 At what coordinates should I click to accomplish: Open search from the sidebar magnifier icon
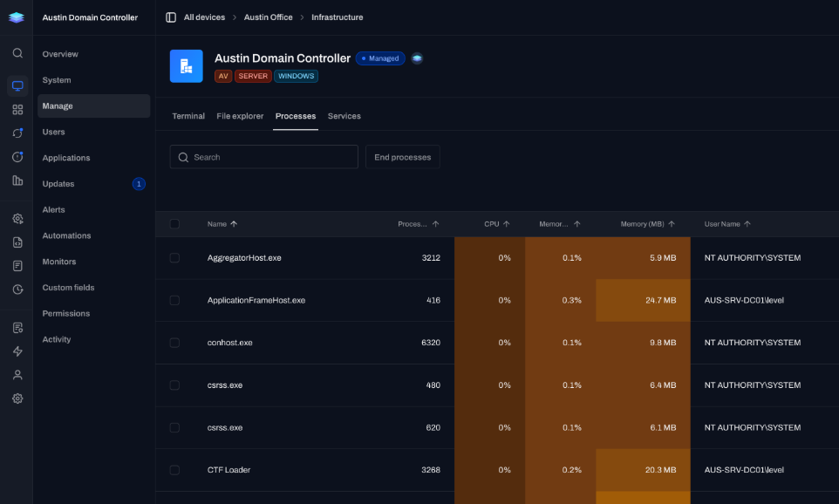coord(17,53)
